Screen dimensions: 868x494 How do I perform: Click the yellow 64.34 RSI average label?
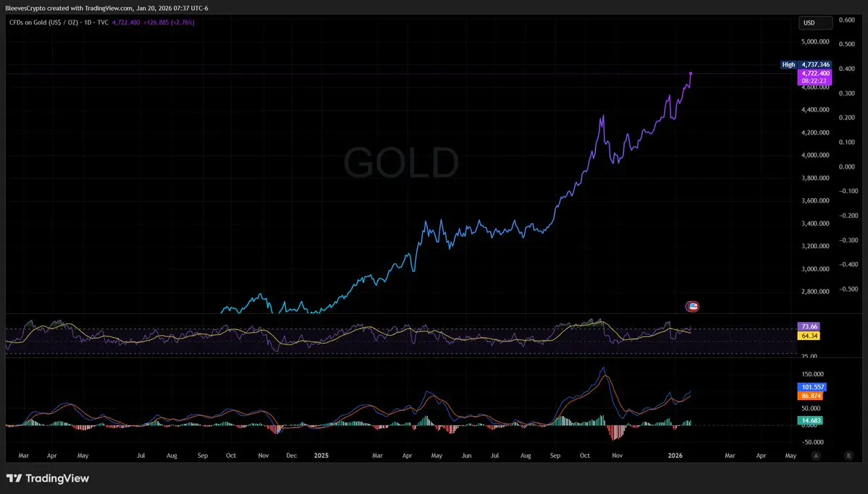coord(809,336)
